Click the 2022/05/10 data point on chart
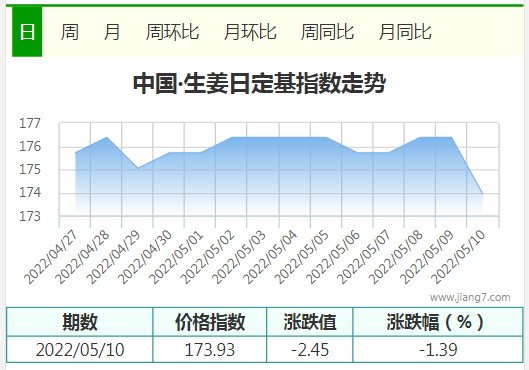529x370 pixels. 482,194
